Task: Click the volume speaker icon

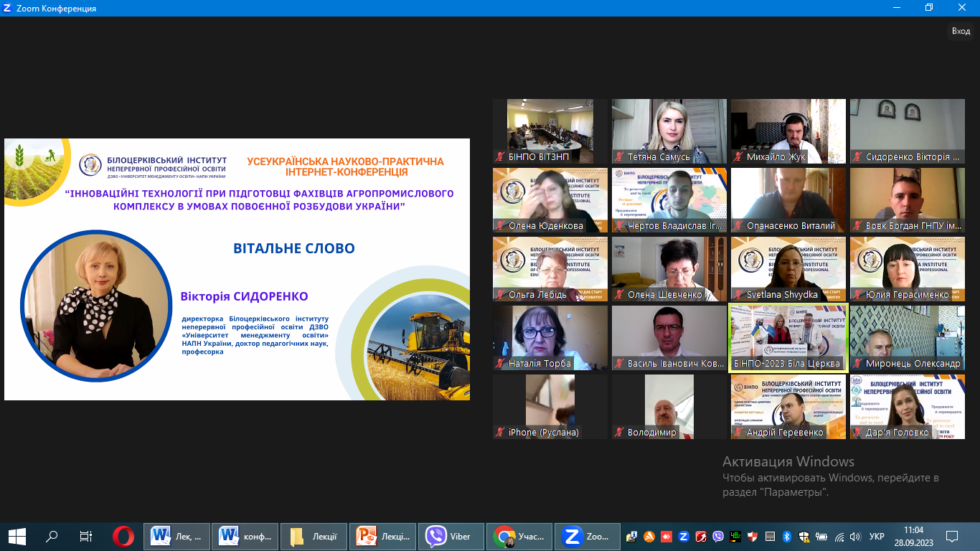Action: point(854,537)
